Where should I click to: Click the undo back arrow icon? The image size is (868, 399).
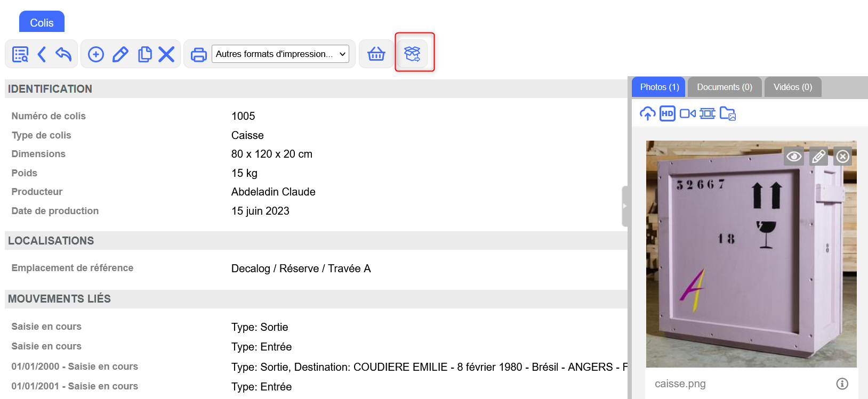click(63, 54)
